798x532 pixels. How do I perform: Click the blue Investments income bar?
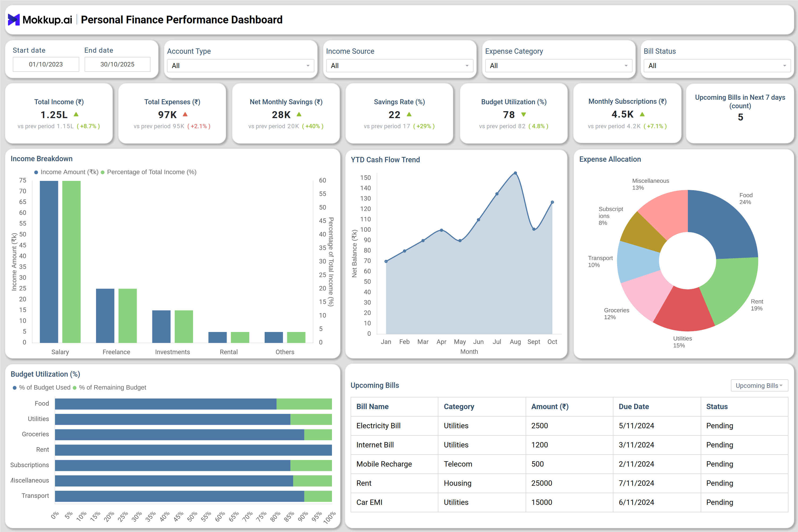coord(161,326)
